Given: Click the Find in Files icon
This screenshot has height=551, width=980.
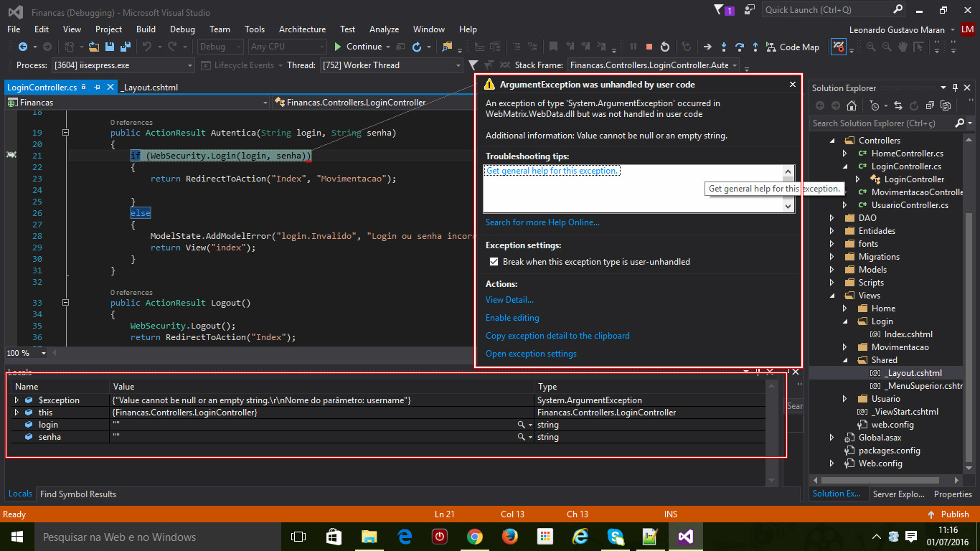Looking at the screenshot, I should tap(447, 47).
